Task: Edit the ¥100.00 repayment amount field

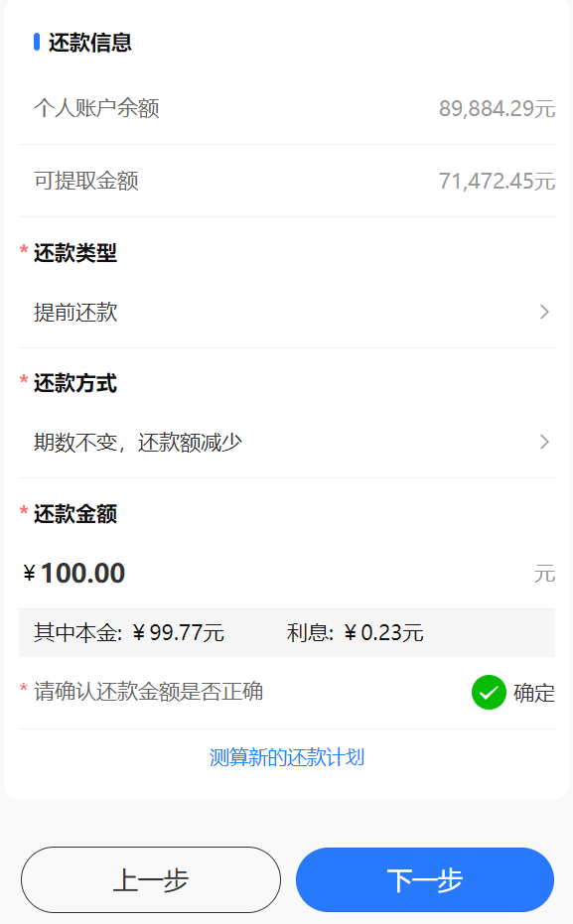Action: coord(287,574)
